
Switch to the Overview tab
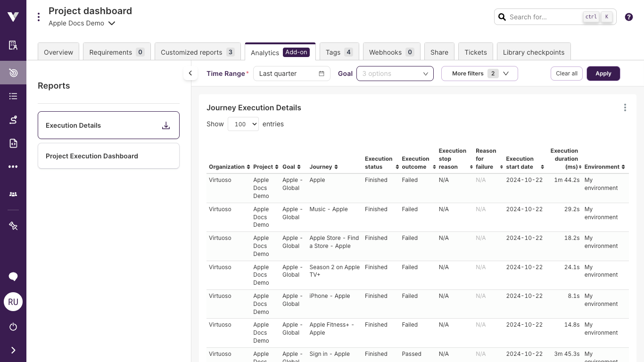[x=58, y=52]
